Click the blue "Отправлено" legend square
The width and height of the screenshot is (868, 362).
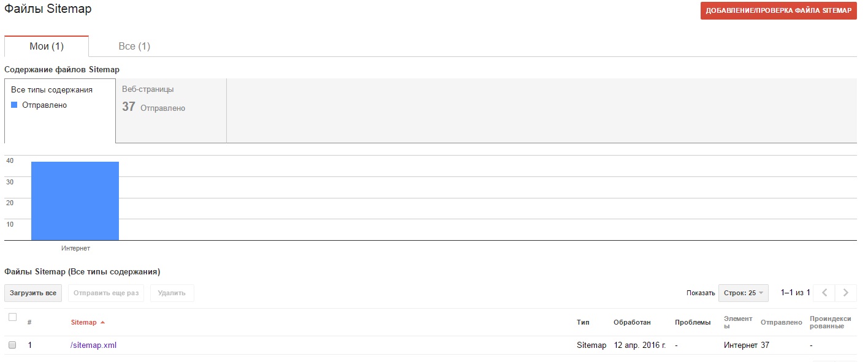(x=14, y=105)
